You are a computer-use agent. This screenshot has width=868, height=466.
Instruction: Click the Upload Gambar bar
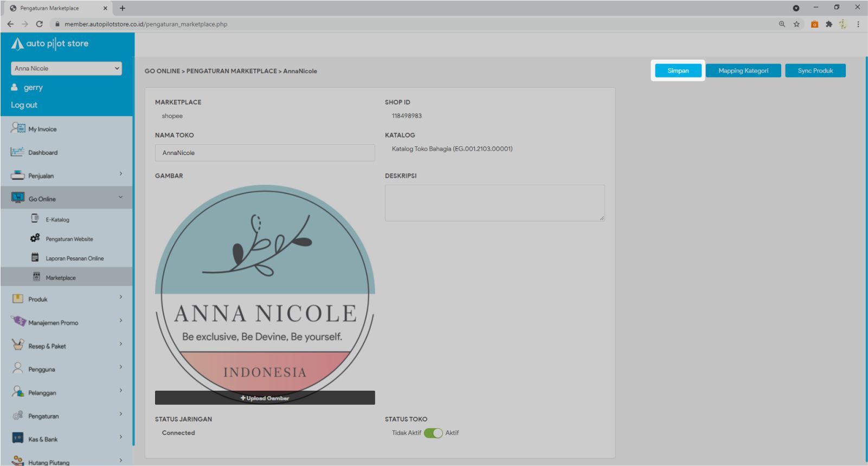265,398
